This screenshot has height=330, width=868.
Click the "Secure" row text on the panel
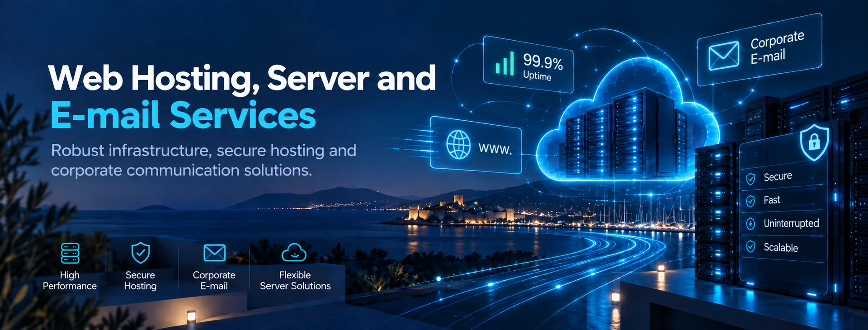[x=778, y=176]
